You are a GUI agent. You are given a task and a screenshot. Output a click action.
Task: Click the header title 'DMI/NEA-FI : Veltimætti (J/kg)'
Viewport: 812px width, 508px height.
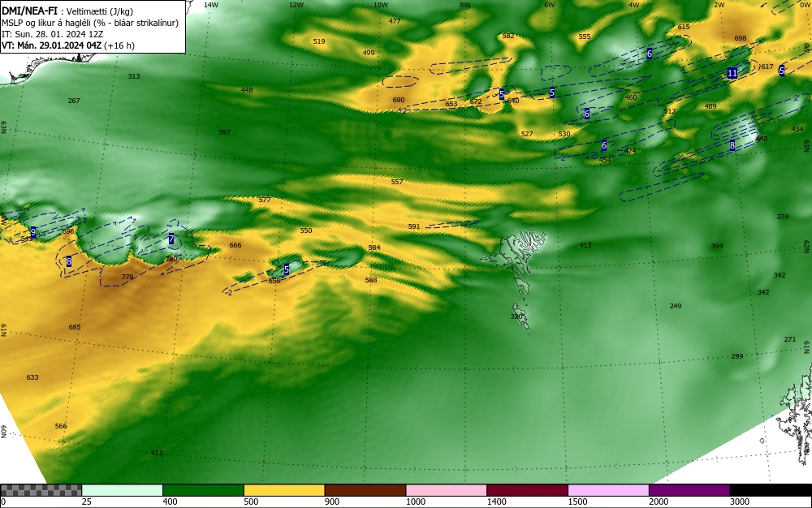click(x=67, y=11)
